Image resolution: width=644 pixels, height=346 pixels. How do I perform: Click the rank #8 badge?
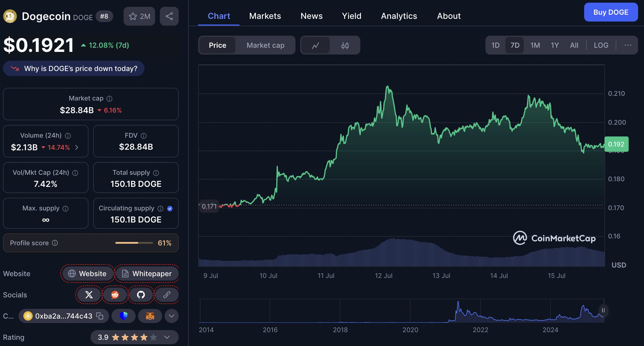click(104, 16)
